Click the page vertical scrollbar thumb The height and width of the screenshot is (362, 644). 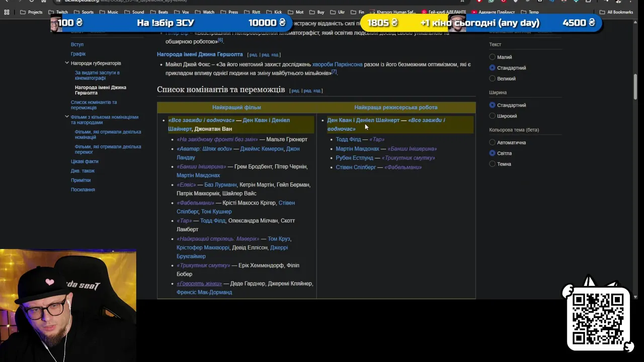pos(635,86)
